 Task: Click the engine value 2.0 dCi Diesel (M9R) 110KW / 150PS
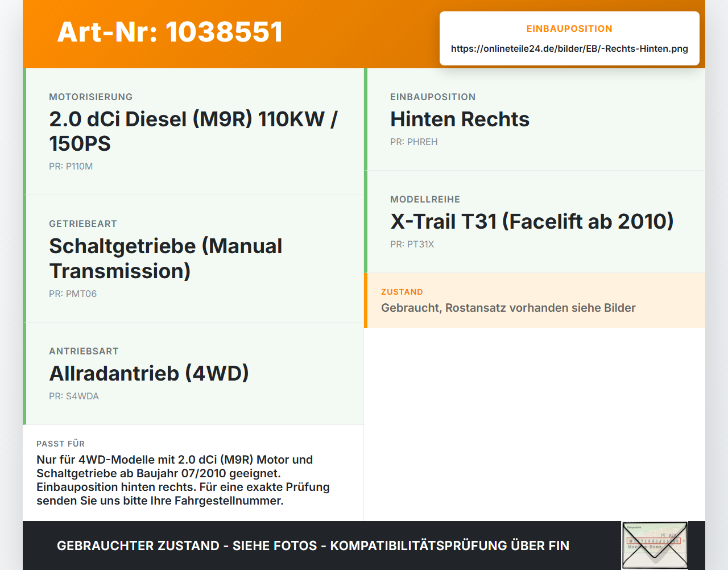[193, 131]
